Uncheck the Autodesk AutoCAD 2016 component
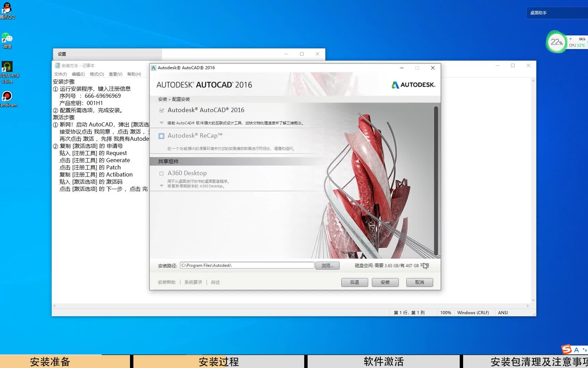The image size is (588, 368). [161, 110]
